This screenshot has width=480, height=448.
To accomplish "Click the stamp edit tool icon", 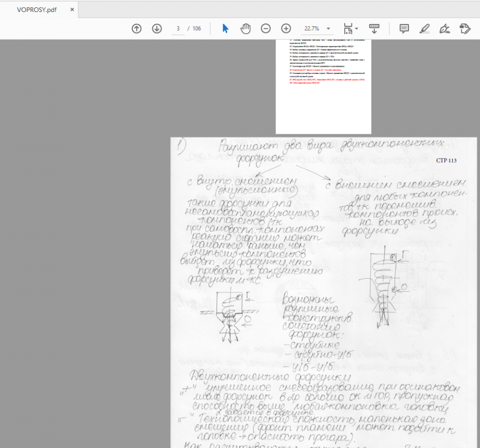I will point(465,29).
